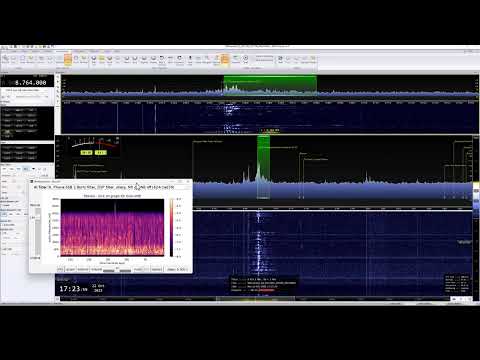Viewport: 480px width, 360px height.
Task: Click the signal info box at the bottom of the waterfall
Action: point(263,285)
